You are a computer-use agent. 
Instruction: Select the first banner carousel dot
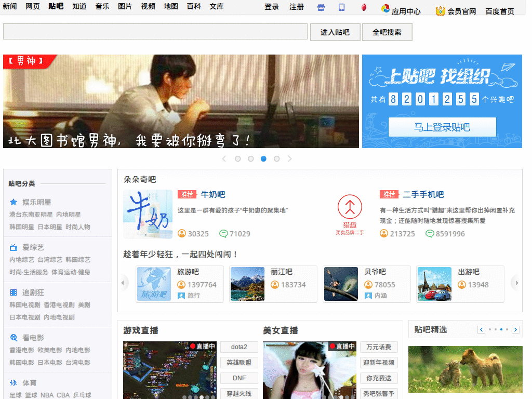click(x=238, y=159)
